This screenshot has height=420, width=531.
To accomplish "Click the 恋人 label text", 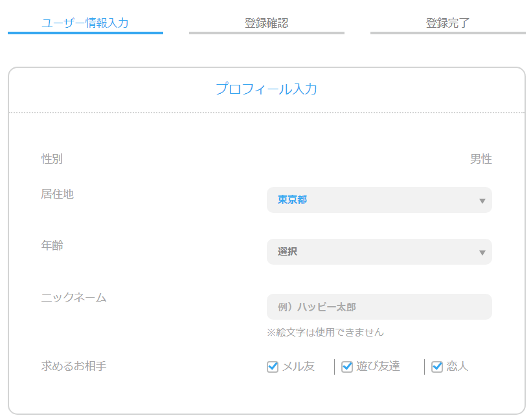I will tap(457, 367).
